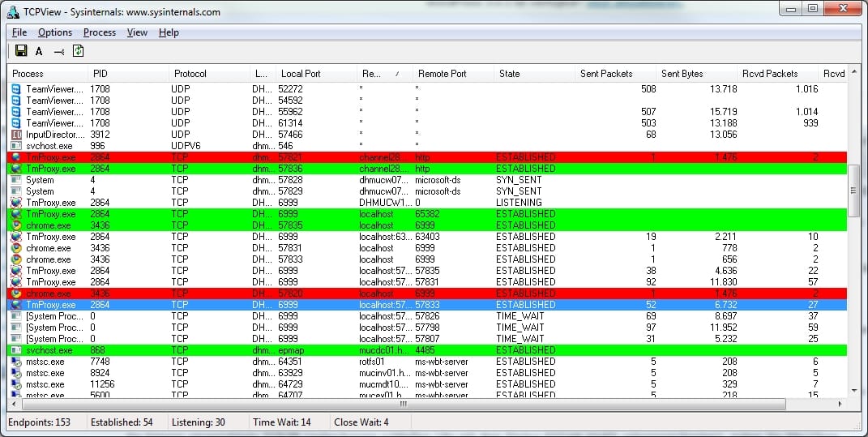This screenshot has height=437, width=868.
Task: Click TIME_WAIT state in remote port 57798 row
Action: coord(520,328)
